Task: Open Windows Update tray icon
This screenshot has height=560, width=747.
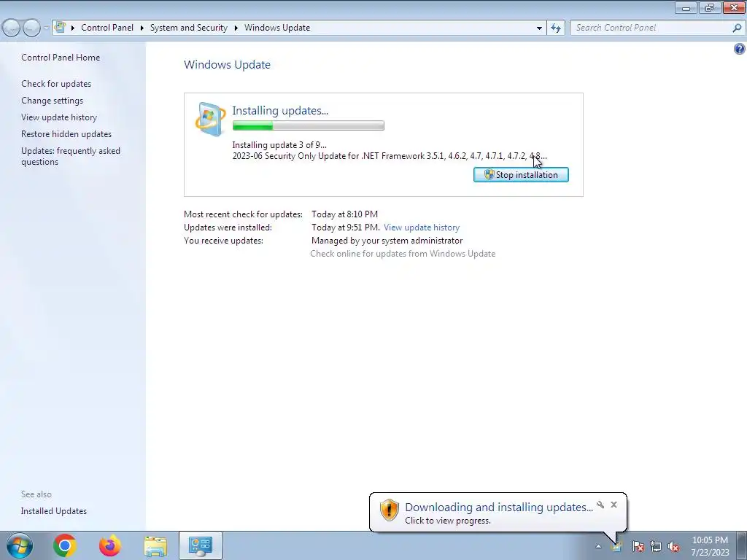Action: click(617, 546)
